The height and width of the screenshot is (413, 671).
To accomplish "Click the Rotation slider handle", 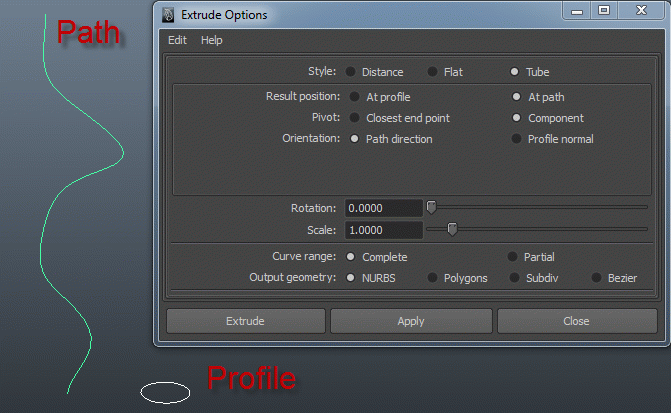I will click(x=431, y=207).
